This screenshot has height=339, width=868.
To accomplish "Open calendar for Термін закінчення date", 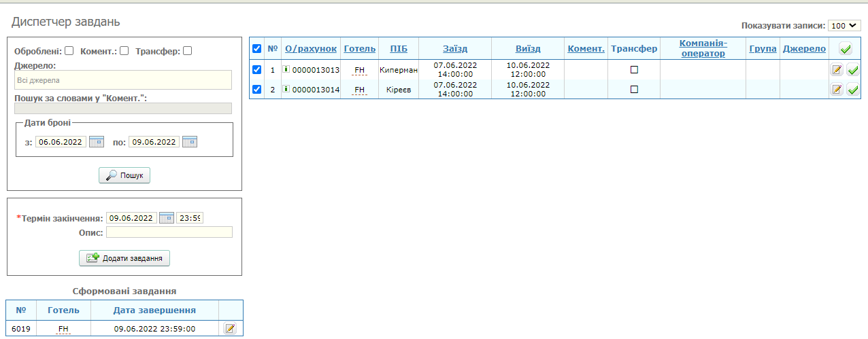I will pos(167,218).
